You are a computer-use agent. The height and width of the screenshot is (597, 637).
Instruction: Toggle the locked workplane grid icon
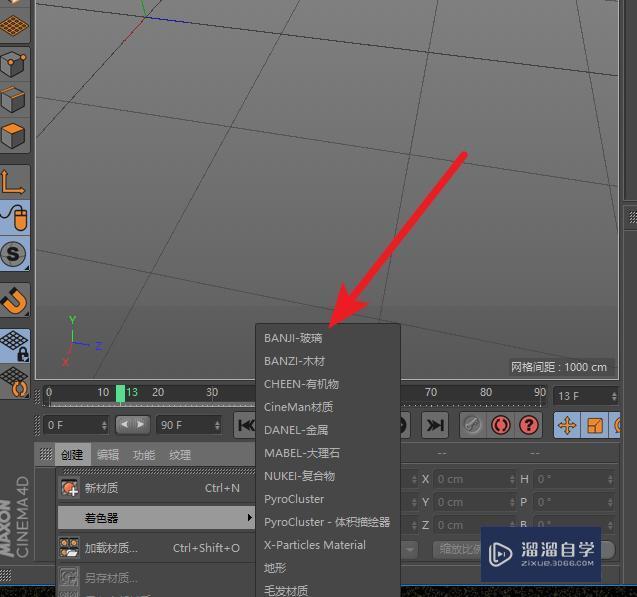pyautogui.click(x=15, y=345)
